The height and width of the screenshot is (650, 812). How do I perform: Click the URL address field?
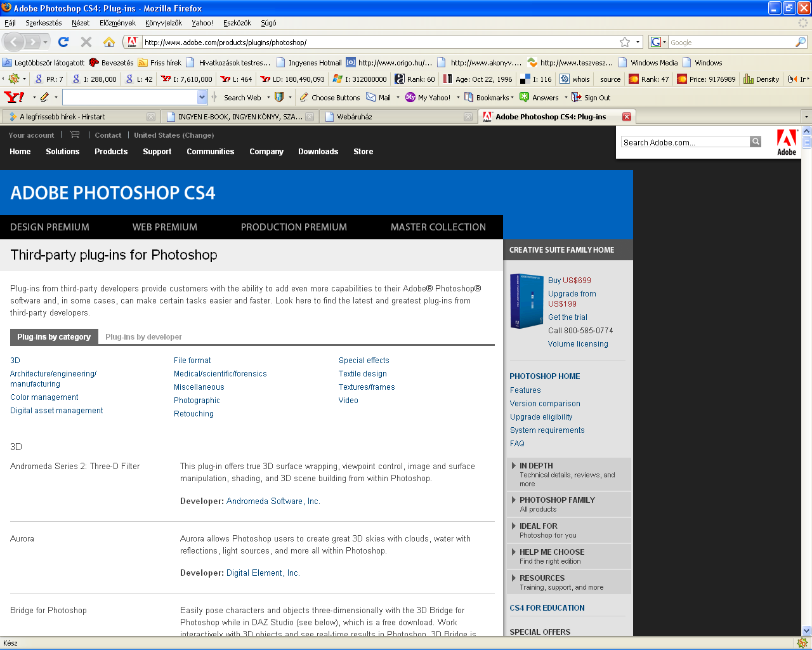click(379, 42)
